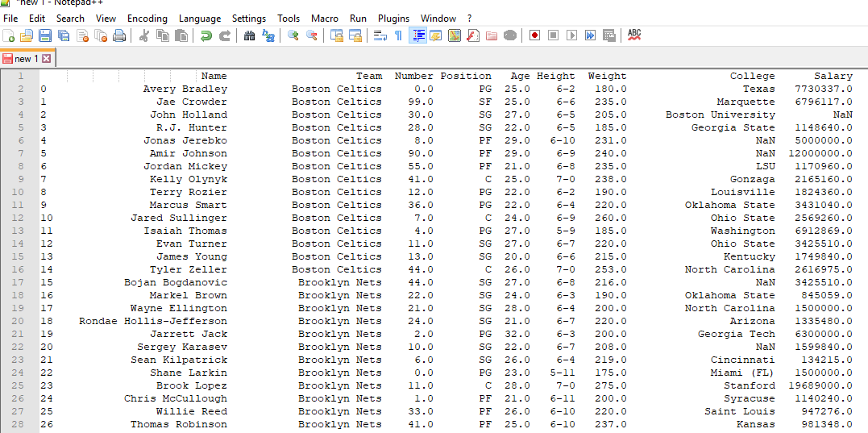Click 'Miami (FL)' college entry

pyautogui.click(x=743, y=373)
